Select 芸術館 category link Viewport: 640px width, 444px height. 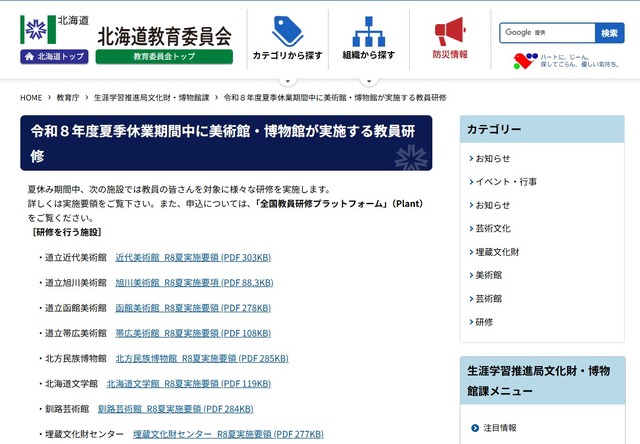(489, 299)
